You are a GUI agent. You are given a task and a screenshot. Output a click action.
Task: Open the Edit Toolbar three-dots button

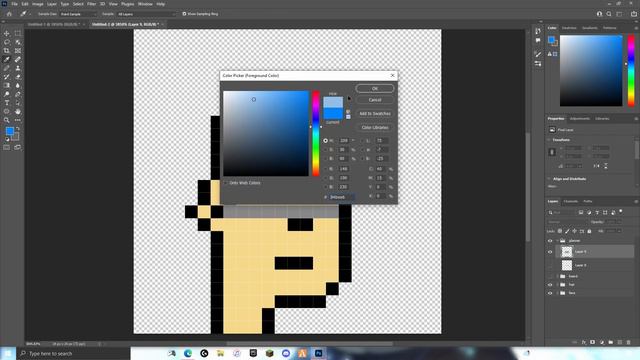(x=18, y=120)
